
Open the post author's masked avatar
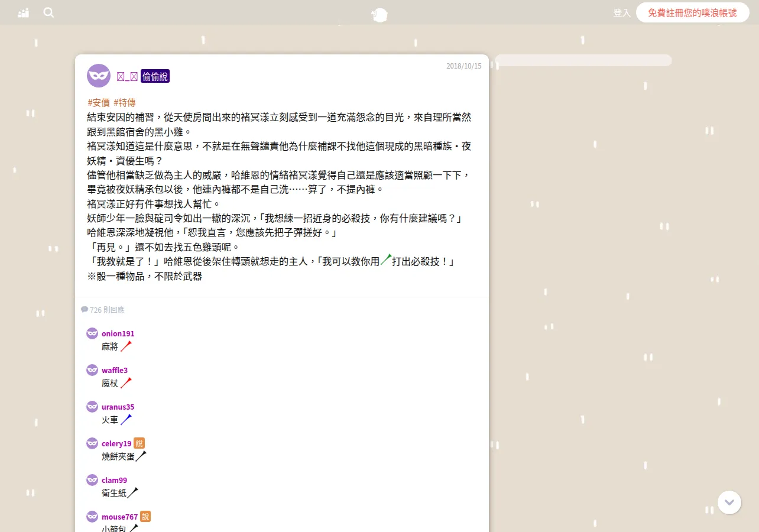99,76
